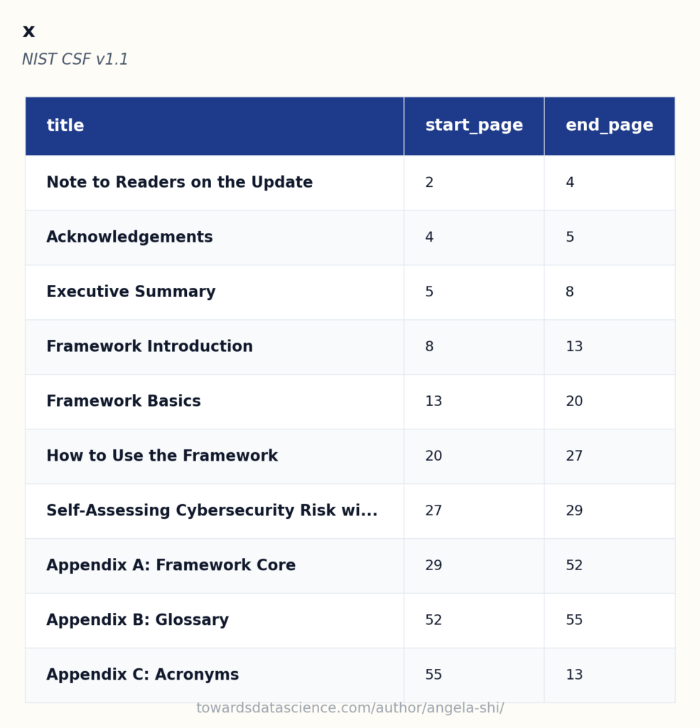
Task: Select How to Use the Framework row
Action: (350, 456)
